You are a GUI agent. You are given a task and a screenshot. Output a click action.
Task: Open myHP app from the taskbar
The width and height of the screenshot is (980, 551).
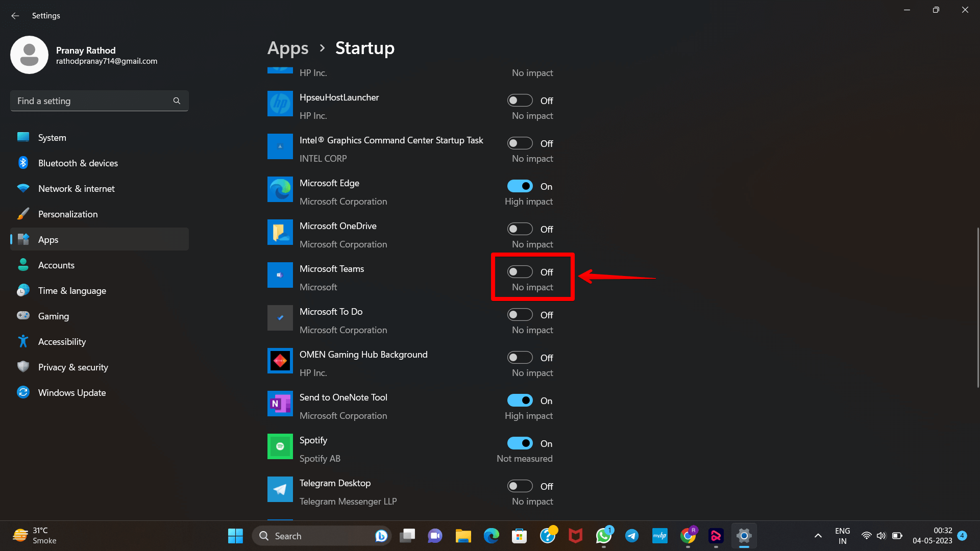(x=659, y=536)
